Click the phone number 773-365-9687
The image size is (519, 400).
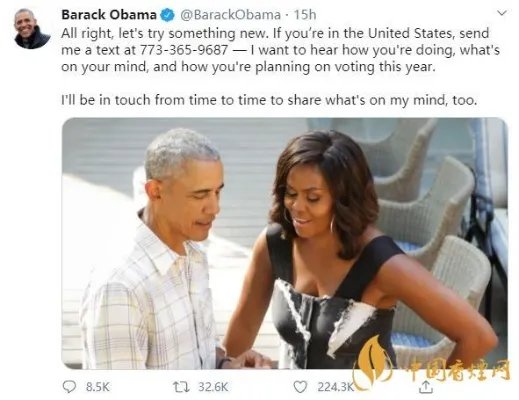[x=184, y=50]
